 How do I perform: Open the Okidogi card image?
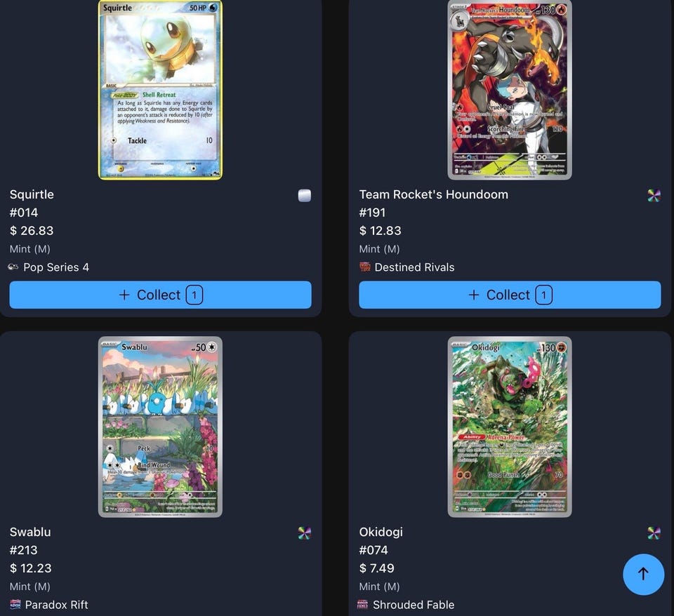click(510, 427)
